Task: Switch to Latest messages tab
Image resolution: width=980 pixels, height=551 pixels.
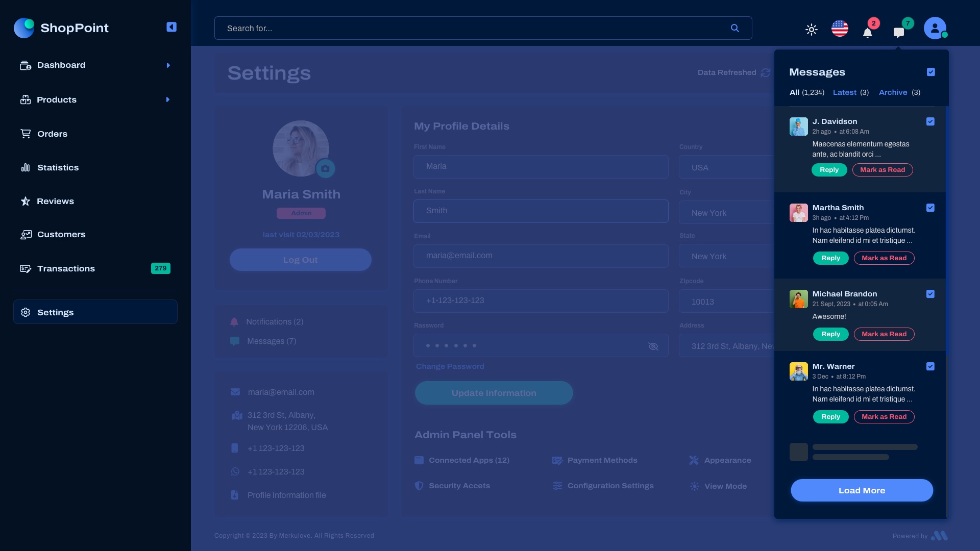Action: tap(845, 92)
